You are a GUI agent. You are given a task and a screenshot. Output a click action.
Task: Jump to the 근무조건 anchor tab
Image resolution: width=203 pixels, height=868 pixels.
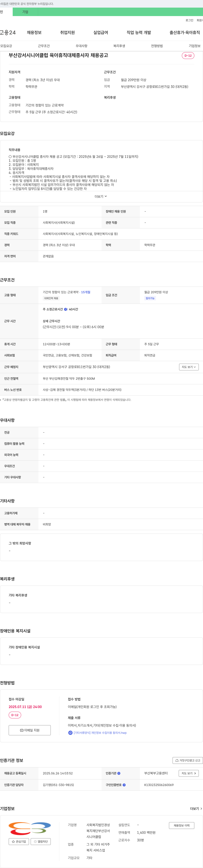pyautogui.click(x=44, y=46)
